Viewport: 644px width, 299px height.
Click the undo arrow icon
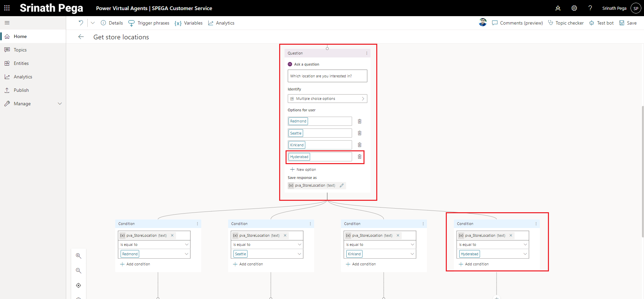pos(81,23)
